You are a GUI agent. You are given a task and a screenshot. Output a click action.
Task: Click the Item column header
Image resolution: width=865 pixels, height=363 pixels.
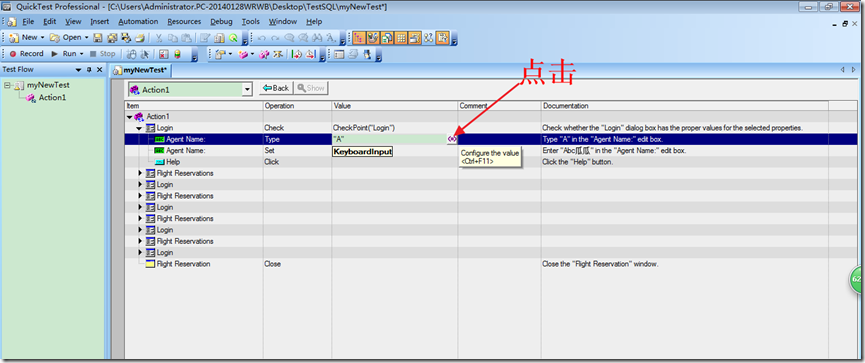194,105
